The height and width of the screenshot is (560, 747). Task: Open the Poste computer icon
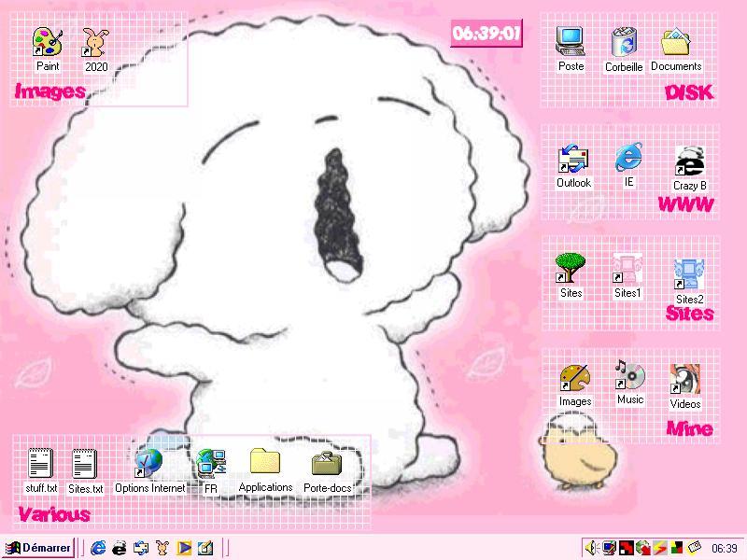(571, 41)
